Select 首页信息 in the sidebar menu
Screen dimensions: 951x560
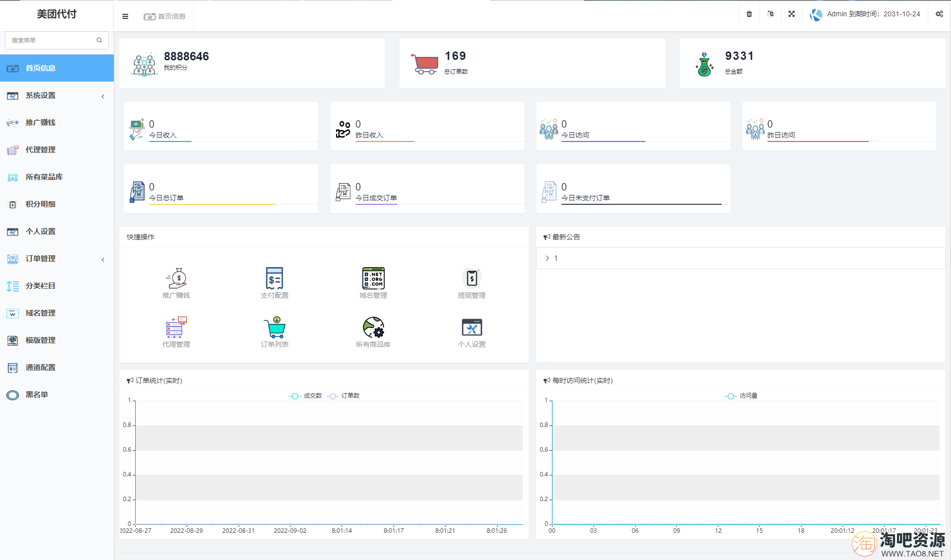pyautogui.click(x=57, y=68)
